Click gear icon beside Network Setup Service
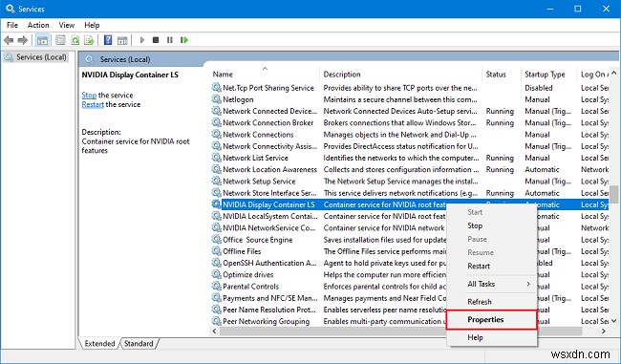621x364 pixels. click(x=216, y=181)
